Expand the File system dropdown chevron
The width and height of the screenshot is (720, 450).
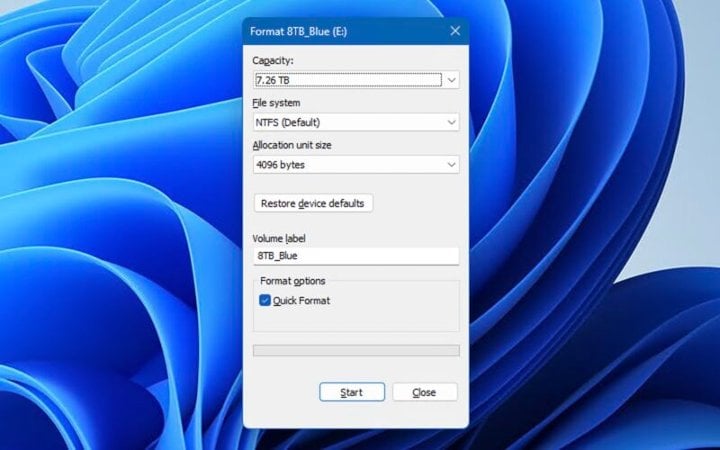451,122
